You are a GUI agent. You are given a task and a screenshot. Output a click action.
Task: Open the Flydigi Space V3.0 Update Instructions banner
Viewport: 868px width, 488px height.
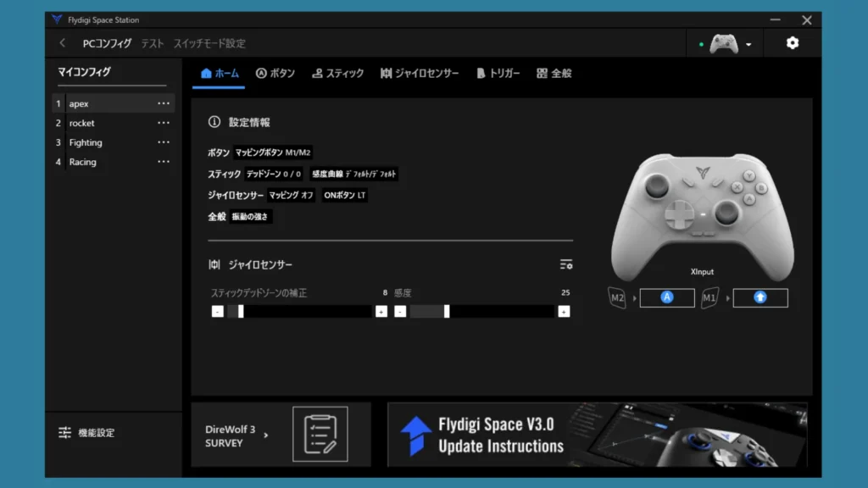coord(598,435)
